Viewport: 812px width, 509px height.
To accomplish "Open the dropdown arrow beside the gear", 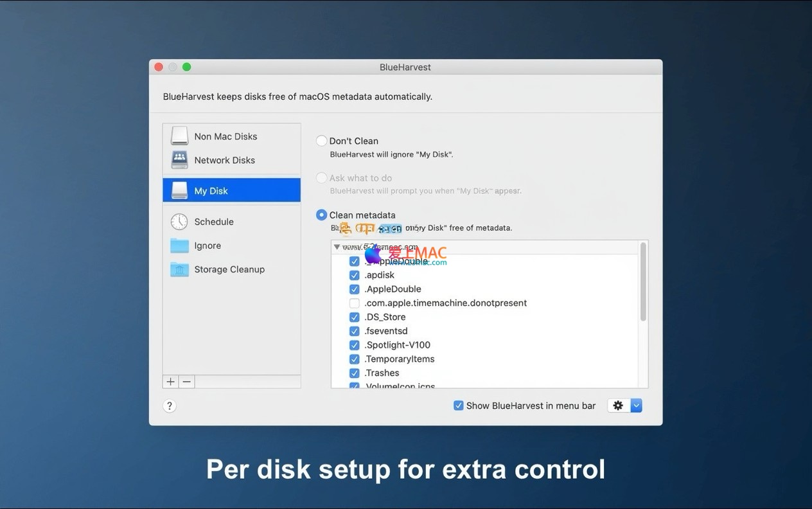I will pos(636,406).
